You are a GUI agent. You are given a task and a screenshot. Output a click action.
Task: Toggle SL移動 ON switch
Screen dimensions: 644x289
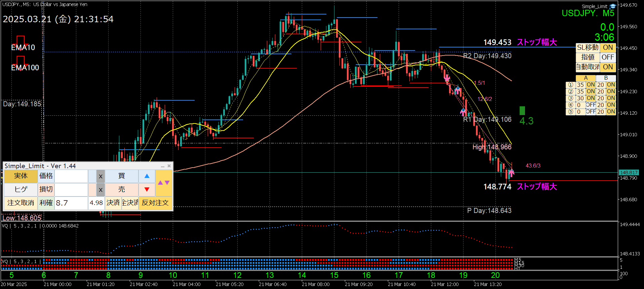tap(608, 47)
